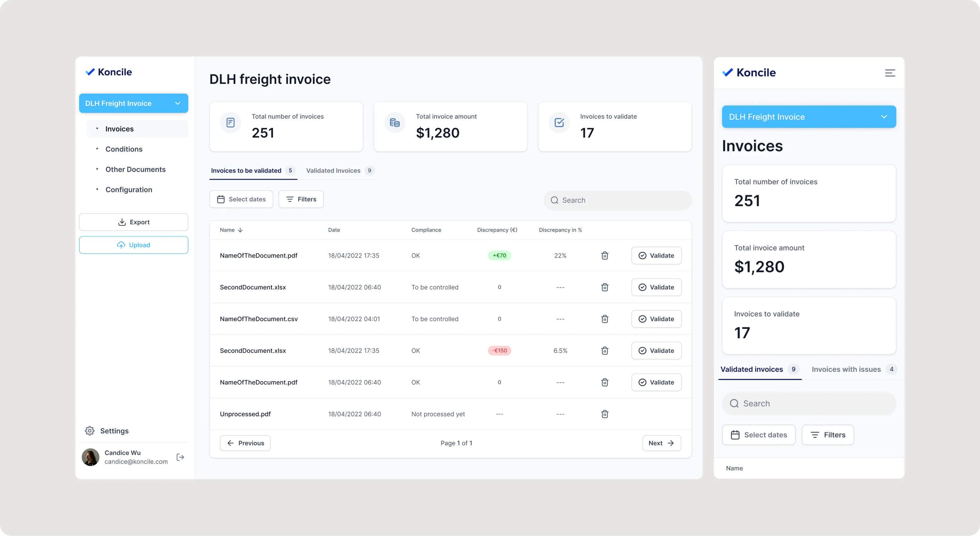Image resolution: width=980 pixels, height=536 pixels.
Task: Click the magnifier icon in desktop search
Action: [x=554, y=200]
